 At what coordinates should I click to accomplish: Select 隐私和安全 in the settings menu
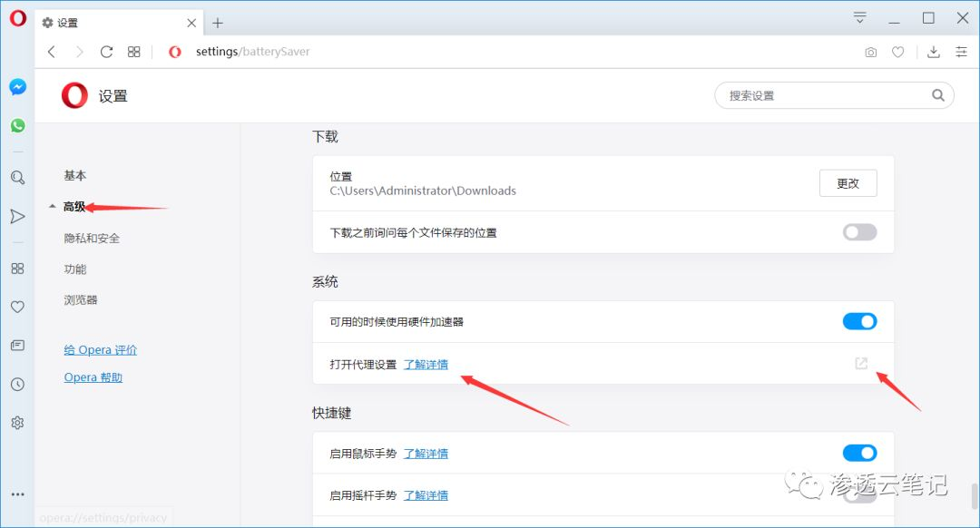coord(92,238)
